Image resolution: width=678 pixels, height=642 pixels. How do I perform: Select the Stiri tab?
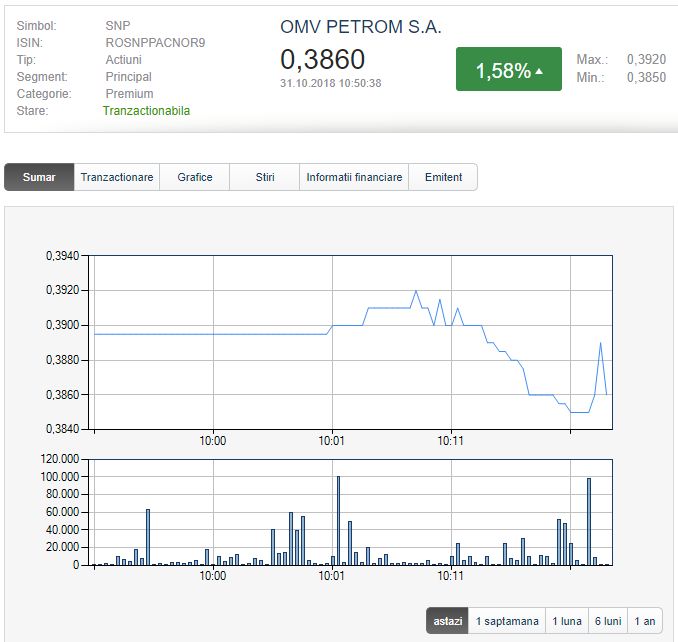tap(265, 177)
